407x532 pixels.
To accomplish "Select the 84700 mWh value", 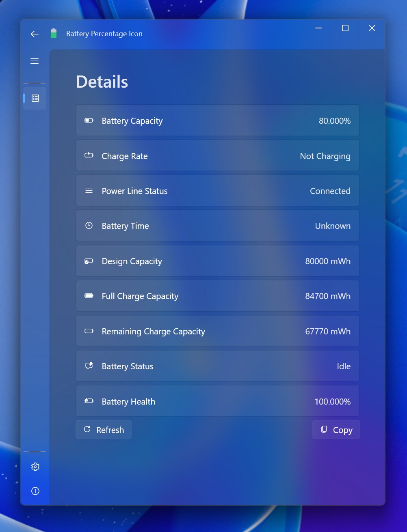I will pos(328,296).
